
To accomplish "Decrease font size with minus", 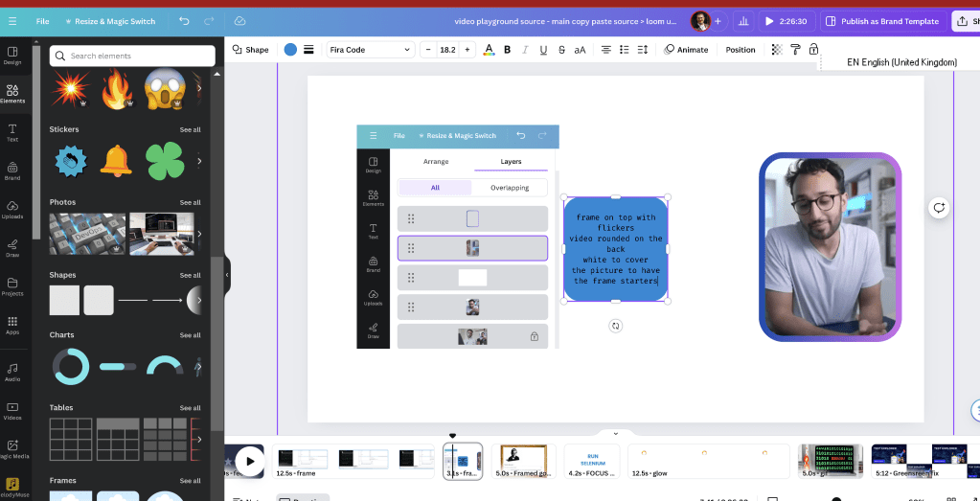I will (428, 50).
